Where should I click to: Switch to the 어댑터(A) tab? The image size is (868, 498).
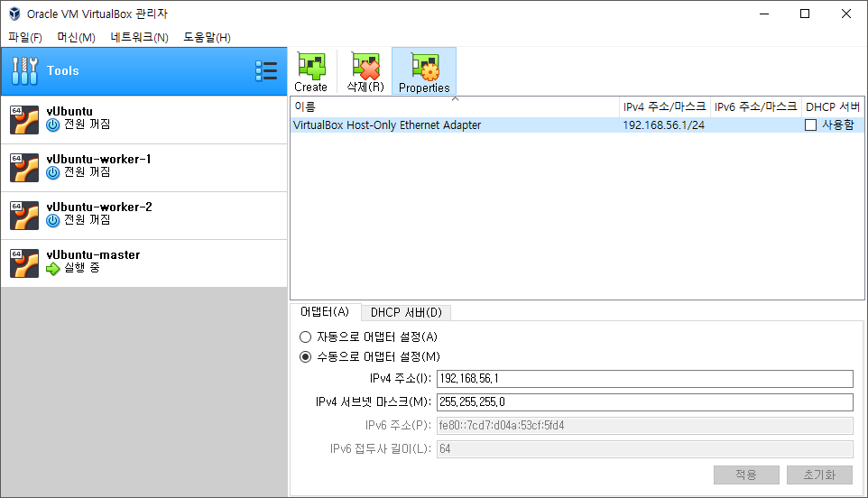(x=325, y=312)
